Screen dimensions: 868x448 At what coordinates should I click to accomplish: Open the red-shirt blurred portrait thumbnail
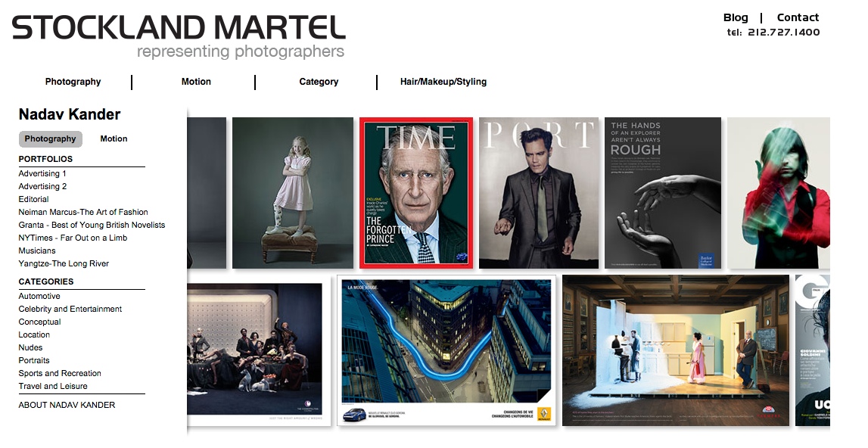(x=778, y=193)
